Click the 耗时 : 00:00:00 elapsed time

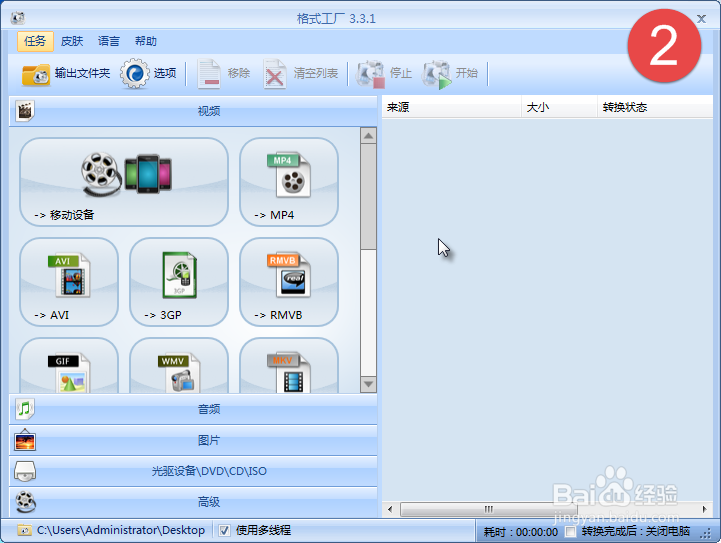(x=521, y=532)
